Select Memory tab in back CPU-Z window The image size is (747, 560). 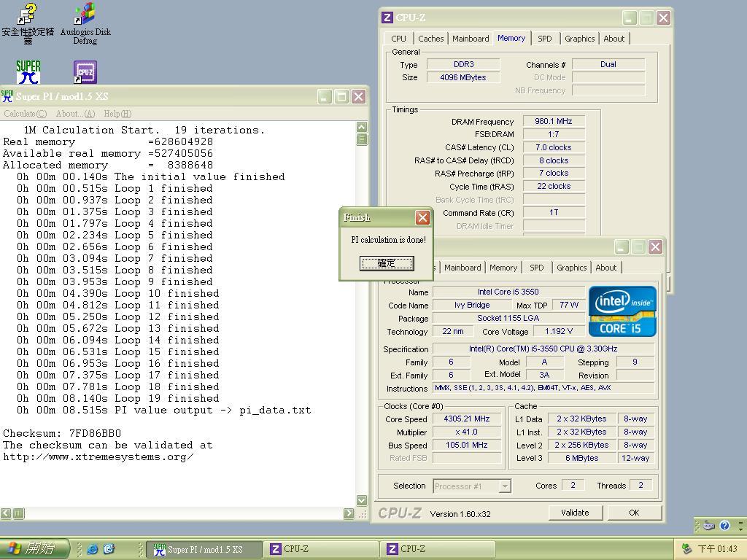tap(511, 38)
